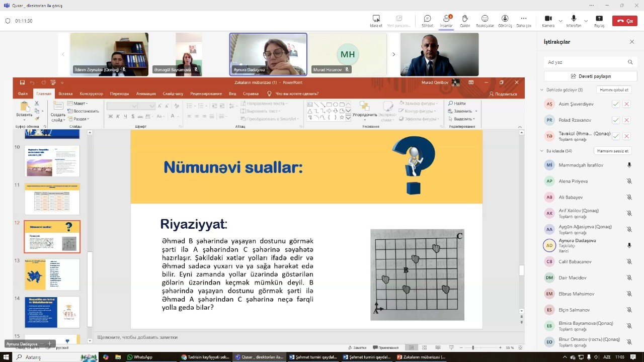Viewport: 644px width, 362px height.
Task: Toggle the Kamera on or off
Action: tap(548, 20)
